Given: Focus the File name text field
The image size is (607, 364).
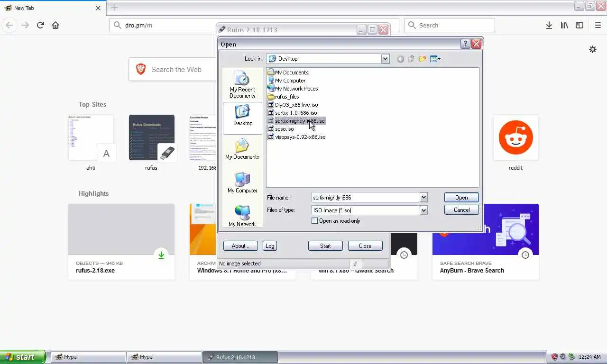Looking at the screenshot, I should [366, 197].
